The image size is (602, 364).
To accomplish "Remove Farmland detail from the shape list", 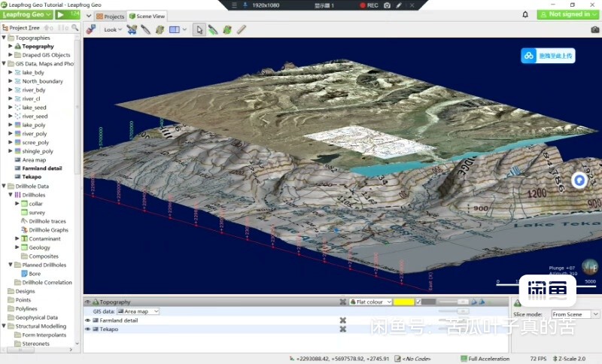I will coord(343,320).
